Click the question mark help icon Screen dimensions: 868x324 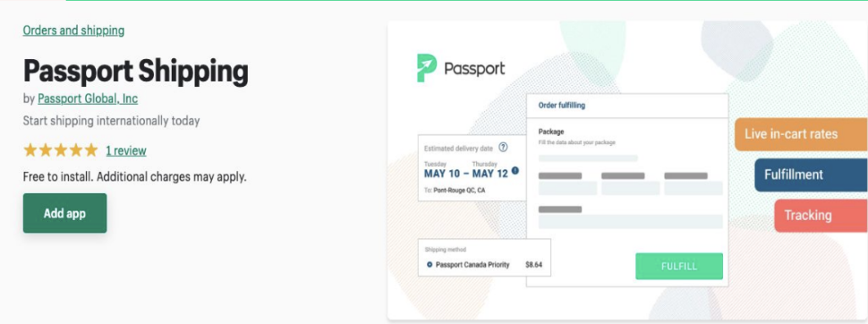pos(503,148)
